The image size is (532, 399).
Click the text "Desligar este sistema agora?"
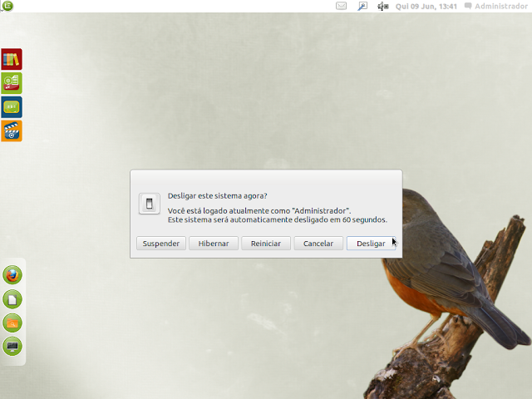(x=218, y=196)
